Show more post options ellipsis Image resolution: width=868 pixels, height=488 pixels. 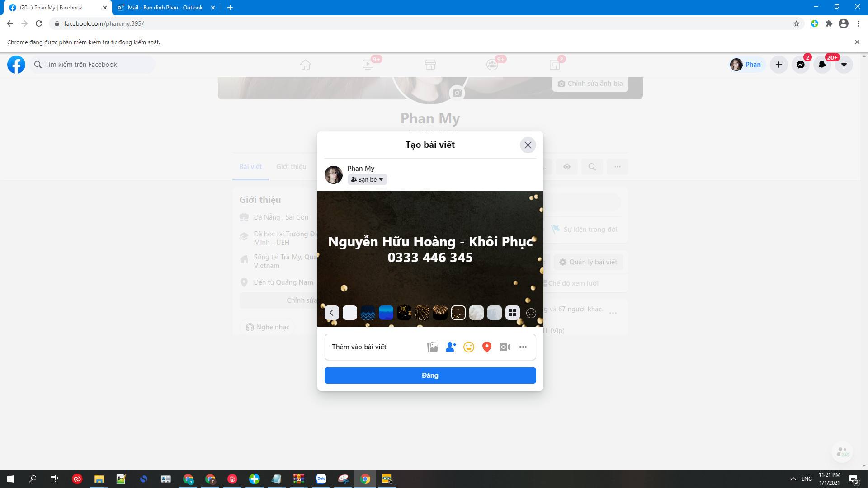523,347
